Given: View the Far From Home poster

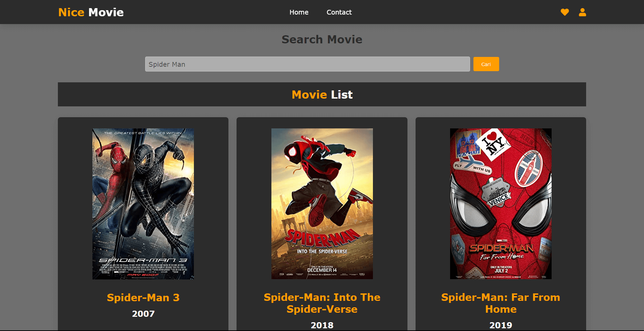Looking at the screenshot, I should pyautogui.click(x=501, y=204).
